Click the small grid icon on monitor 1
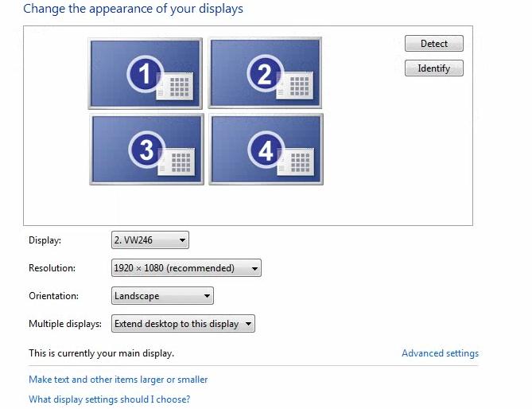The height and width of the screenshot is (409, 532). click(178, 88)
